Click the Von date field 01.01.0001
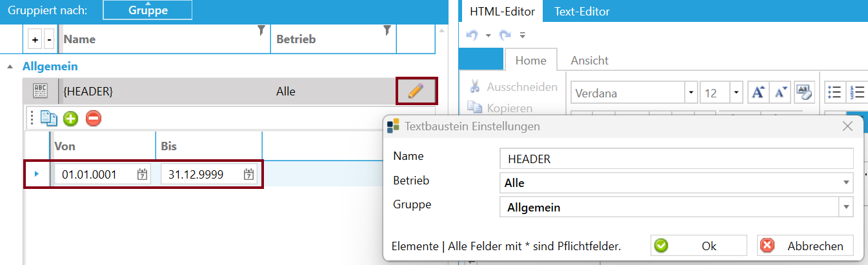This screenshot has height=265, width=868. (102, 174)
